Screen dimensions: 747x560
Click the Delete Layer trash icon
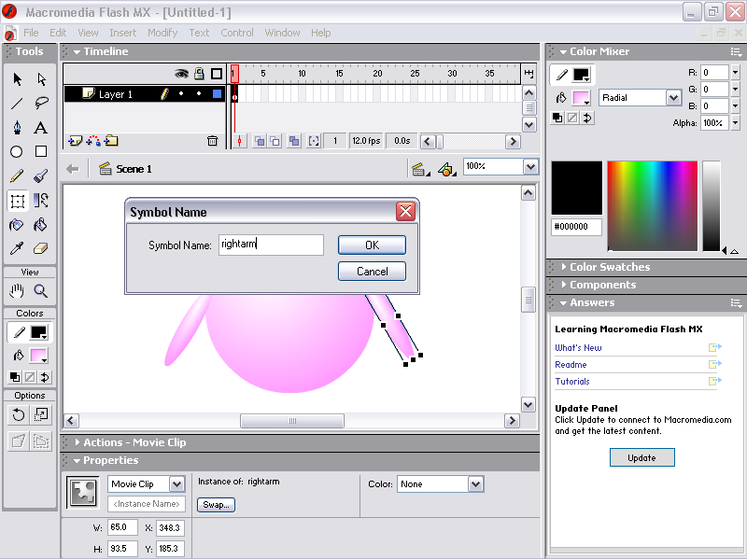(x=212, y=141)
